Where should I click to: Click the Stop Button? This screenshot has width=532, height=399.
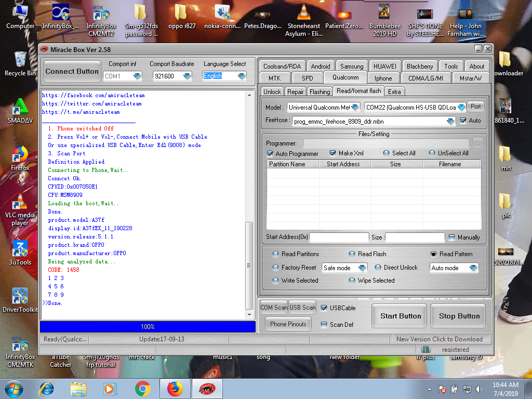tap(459, 316)
